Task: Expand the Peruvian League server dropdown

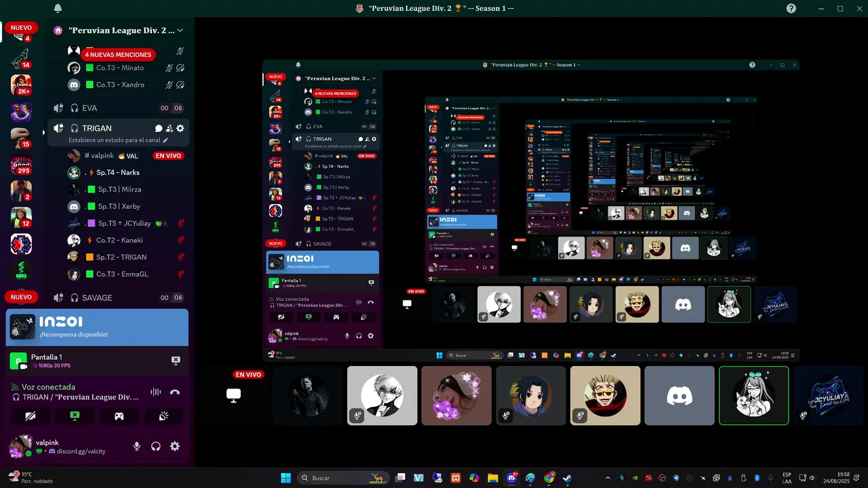Action: (x=180, y=30)
